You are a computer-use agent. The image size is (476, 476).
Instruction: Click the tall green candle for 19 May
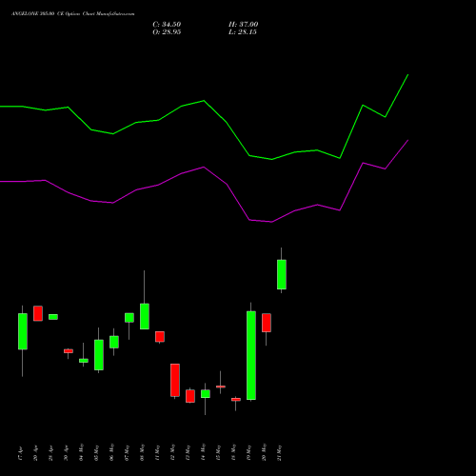coord(251,355)
